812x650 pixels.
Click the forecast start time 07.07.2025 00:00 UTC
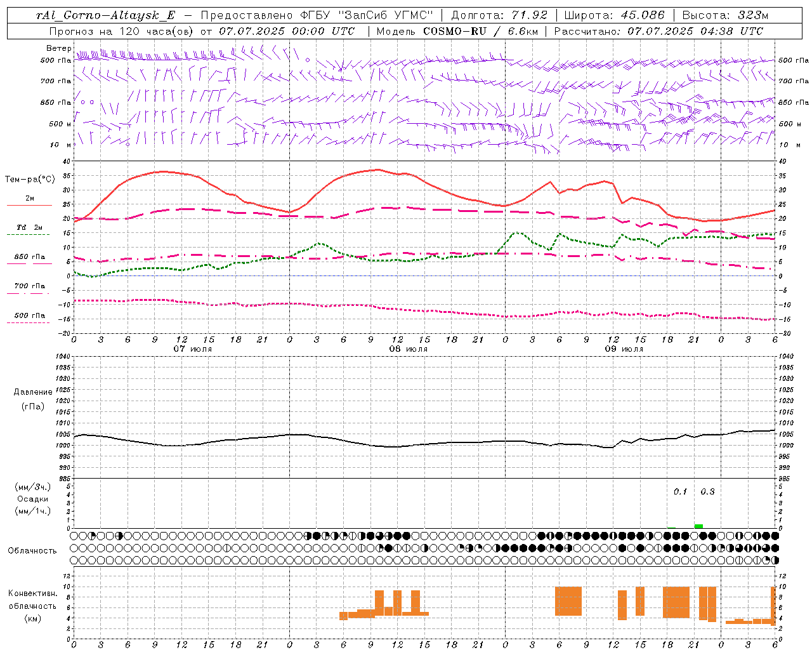[x=287, y=31]
